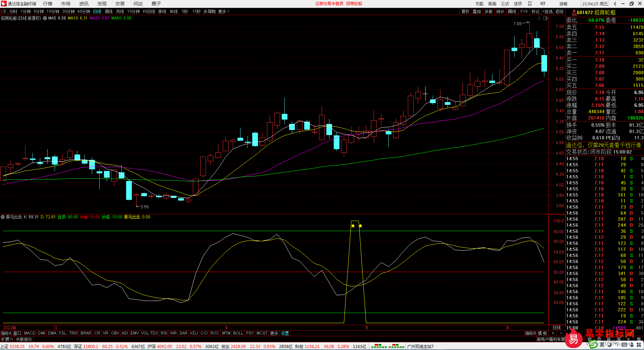This screenshot has width=644, height=350.
Task: Open the indicator 设置 settings
Action: click(285, 333)
